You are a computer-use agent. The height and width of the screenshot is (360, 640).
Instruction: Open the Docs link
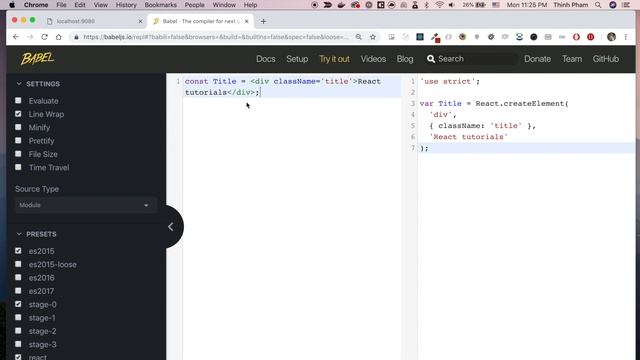266,59
